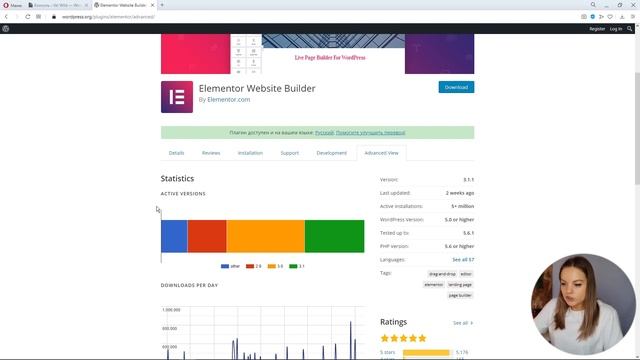Click the drag-and-drop tag
This screenshot has height=360, width=640.
pos(442,274)
